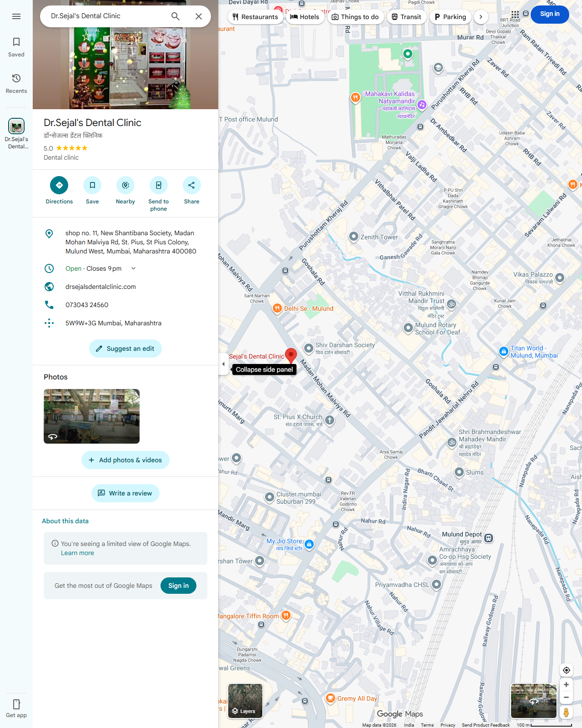Click Titan World Mulund shop marker
Screen dimensions: 582x728
click(x=503, y=351)
